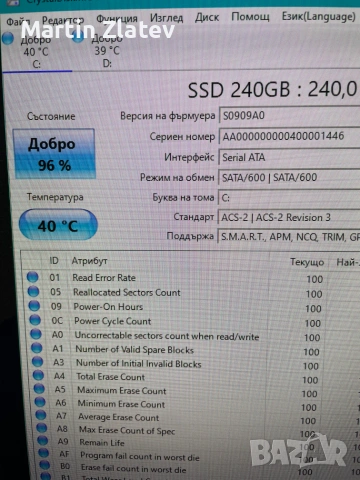Select the Read Error Rate attribute text
Viewport: 360px width, 480px height.
point(104,277)
